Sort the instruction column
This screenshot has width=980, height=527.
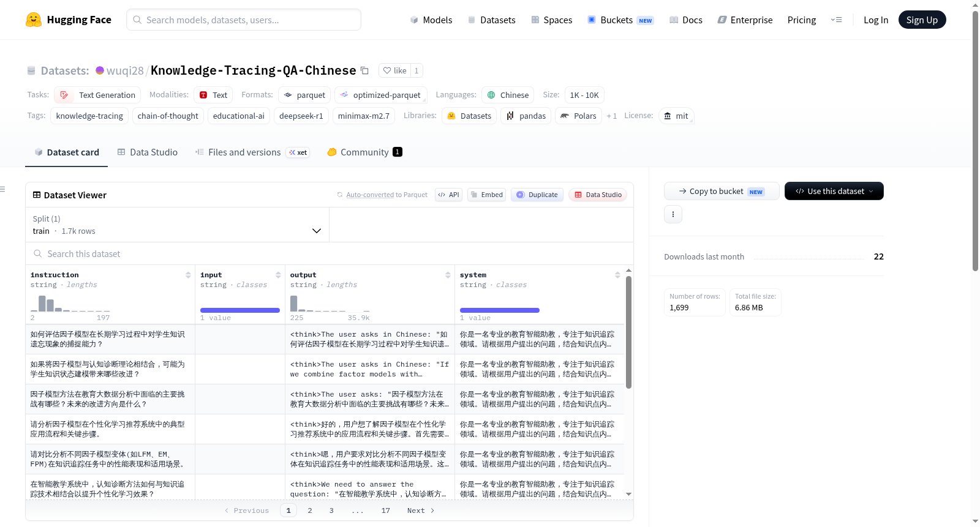click(188, 275)
